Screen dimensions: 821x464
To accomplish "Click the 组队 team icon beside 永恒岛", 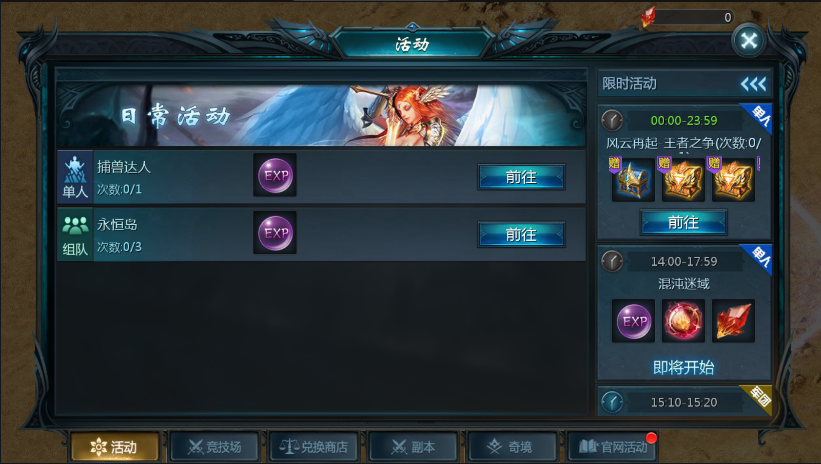I will click(x=75, y=234).
